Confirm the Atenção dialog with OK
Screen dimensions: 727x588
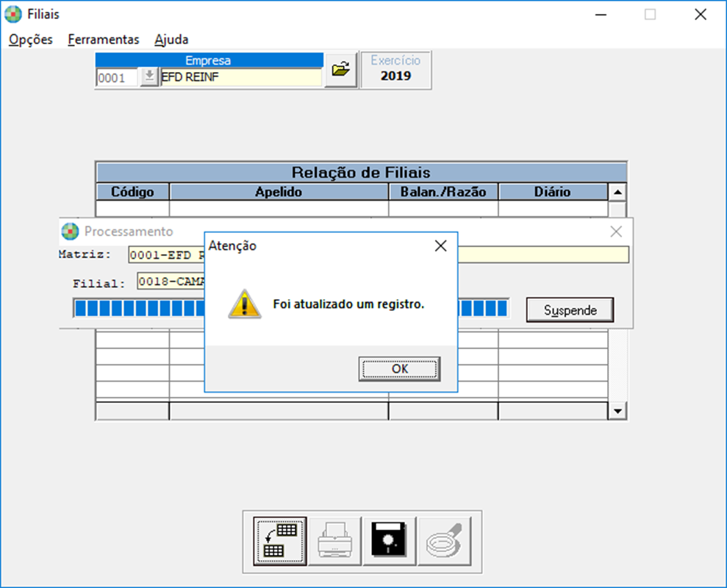(x=399, y=369)
